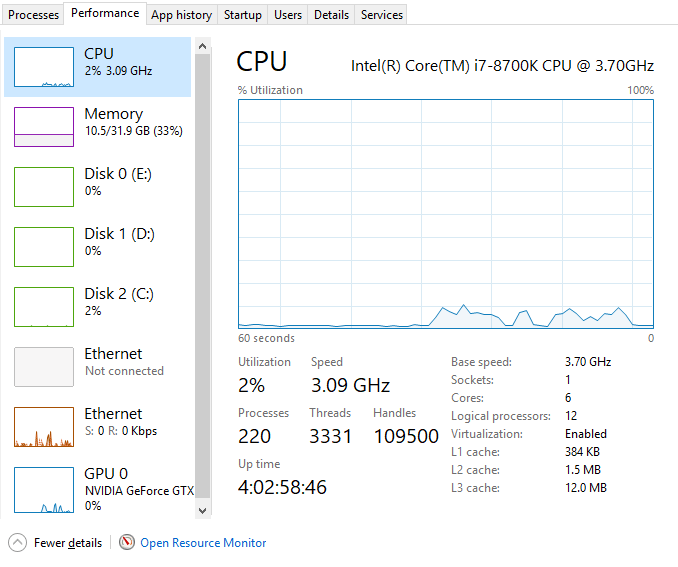Select the CPU mini graph thumbnail
Image resolution: width=678 pixels, height=567 pixels.
click(x=44, y=67)
